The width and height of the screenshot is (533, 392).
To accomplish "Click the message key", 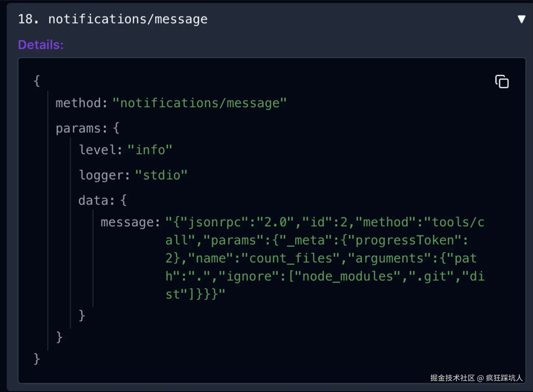I will pyautogui.click(x=130, y=223).
